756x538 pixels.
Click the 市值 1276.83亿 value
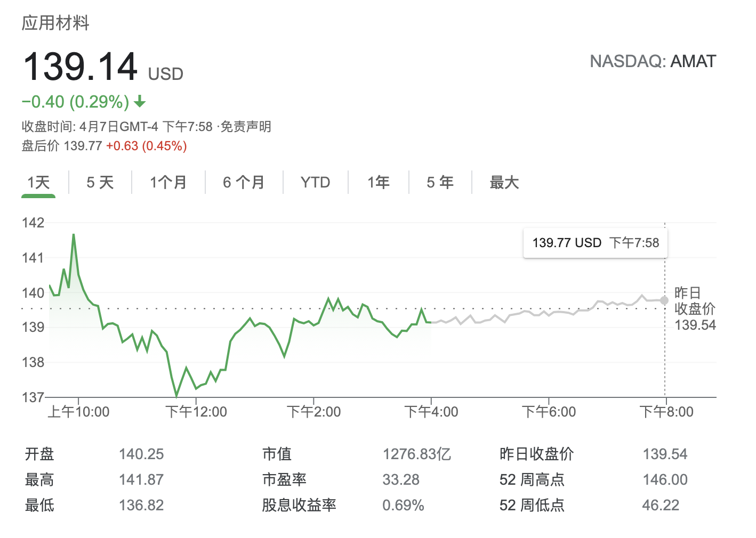416,454
